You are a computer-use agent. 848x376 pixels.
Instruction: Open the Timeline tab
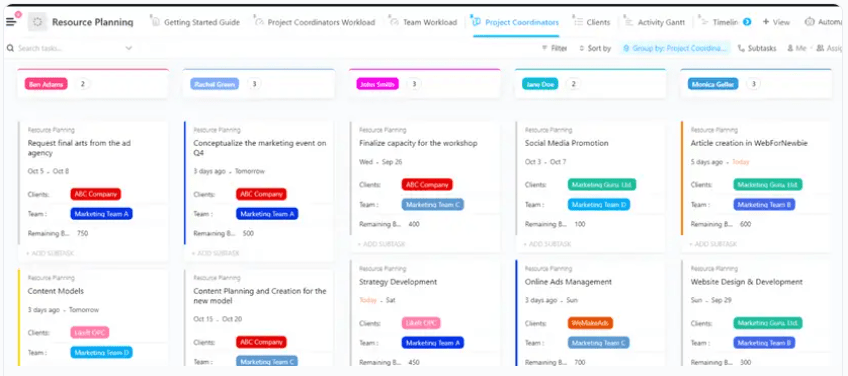(719, 22)
